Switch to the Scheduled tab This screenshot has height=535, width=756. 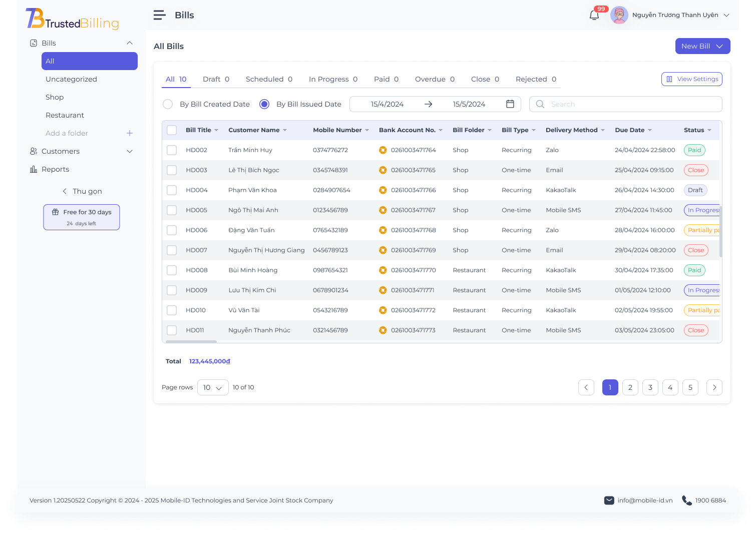269,79
